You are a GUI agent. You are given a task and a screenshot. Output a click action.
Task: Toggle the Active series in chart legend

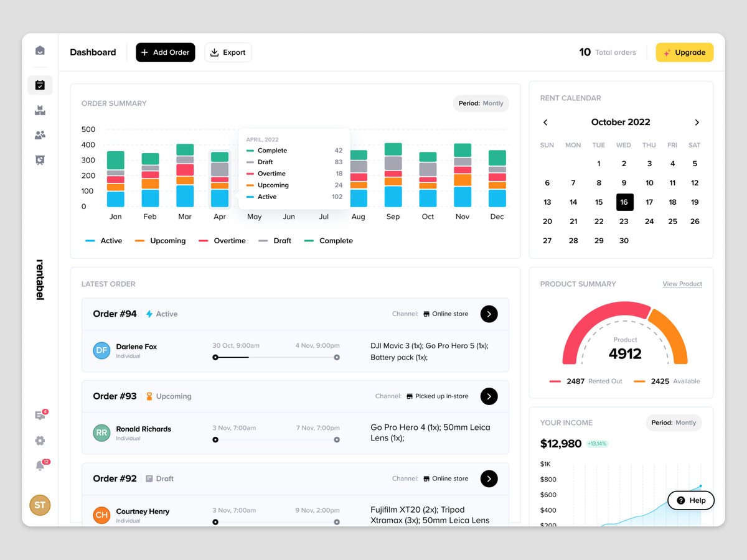coord(104,241)
